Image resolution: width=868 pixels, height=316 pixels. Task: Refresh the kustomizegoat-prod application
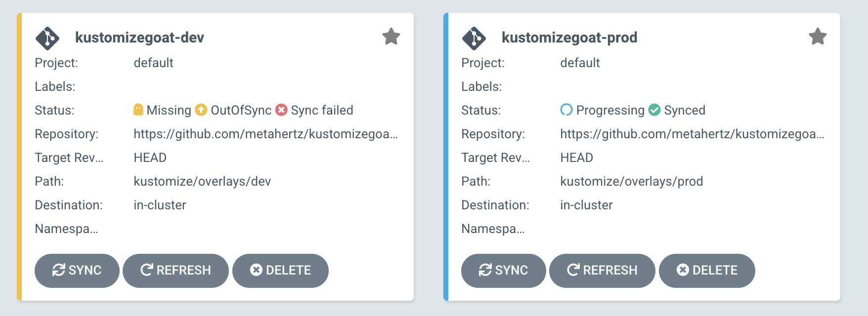click(602, 271)
